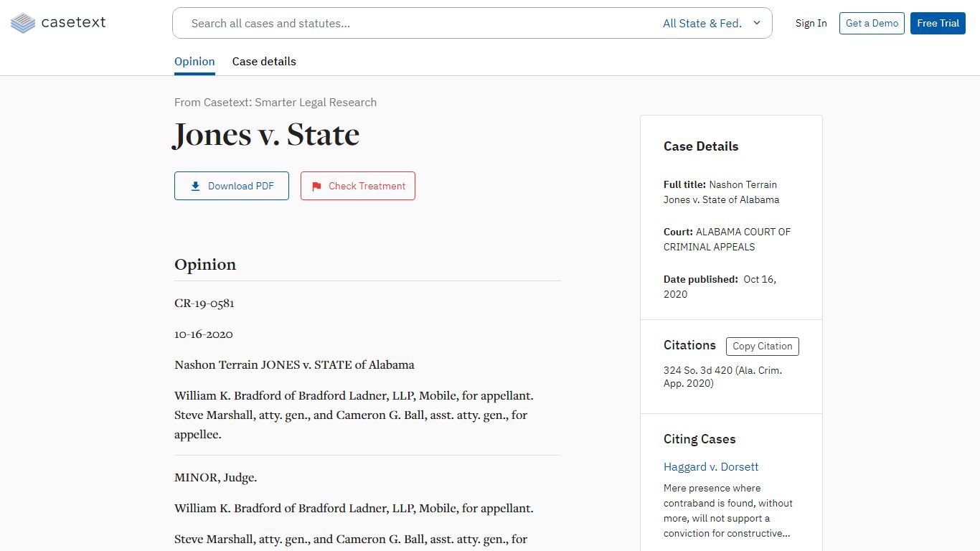This screenshot has width=980, height=551.
Task: Switch to the Opinion tab
Action: point(194,62)
